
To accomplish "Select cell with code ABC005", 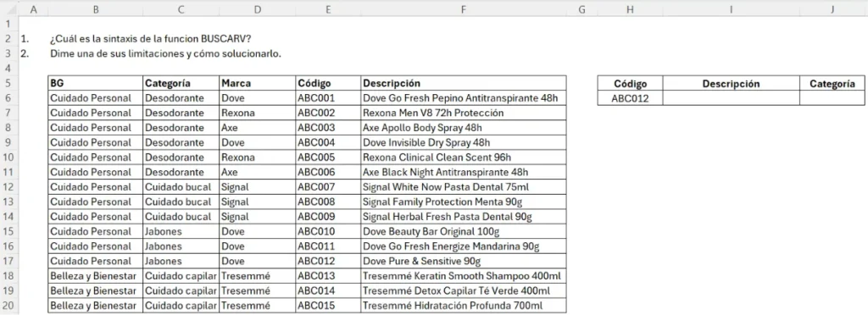I will (328, 157).
